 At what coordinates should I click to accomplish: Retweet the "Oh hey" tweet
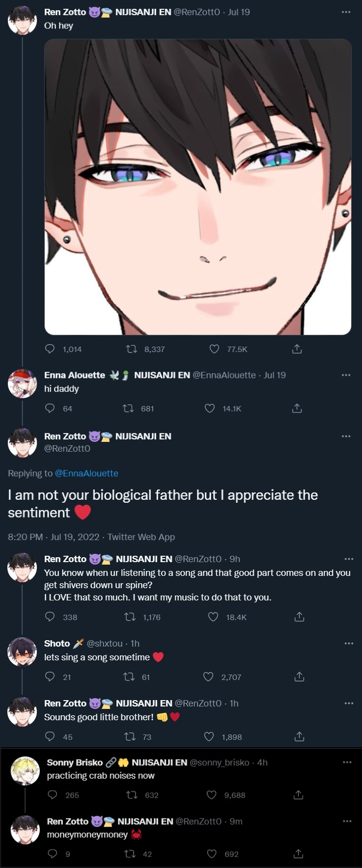click(132, 349)
